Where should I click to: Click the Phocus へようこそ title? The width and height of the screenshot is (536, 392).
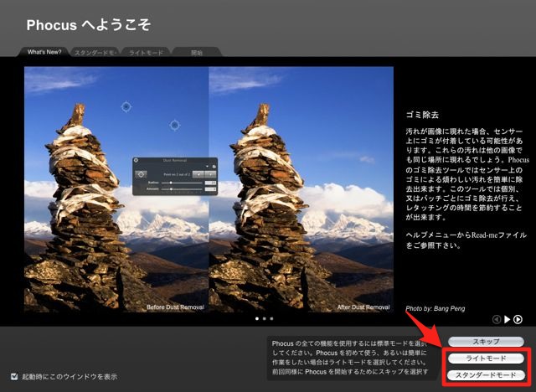point(89,25)
